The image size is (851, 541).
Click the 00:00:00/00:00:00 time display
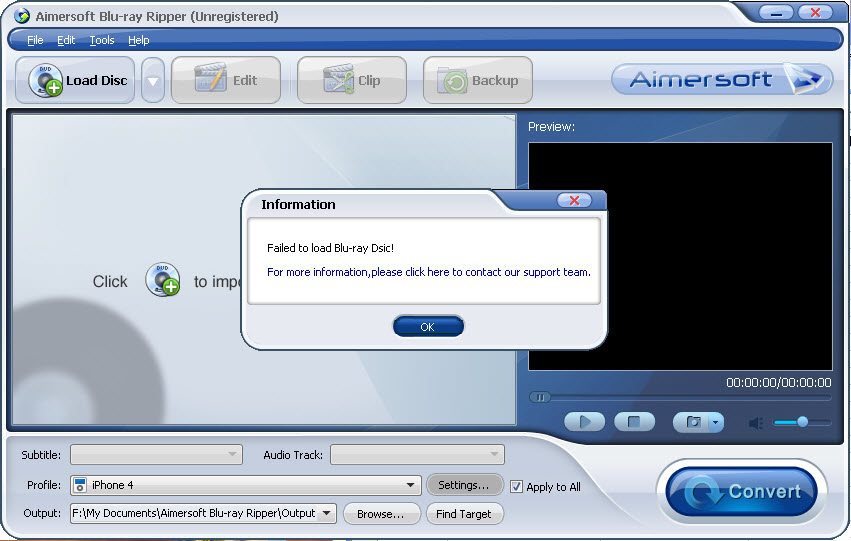(x=779, y=383)
